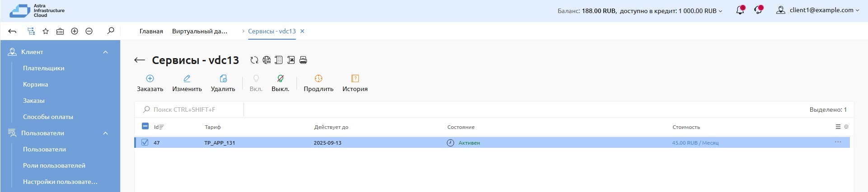Click the Продлить clock icon
The height and width of the screenshot is (192, 868).
tap(318, 78)
